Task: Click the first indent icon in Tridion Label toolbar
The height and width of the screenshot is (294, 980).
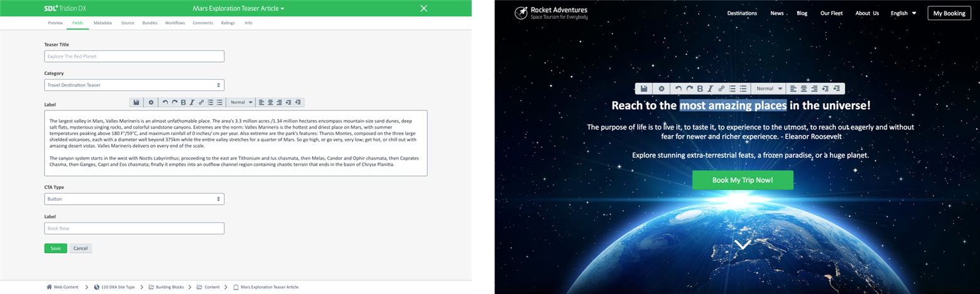Action: coord(288,102)
